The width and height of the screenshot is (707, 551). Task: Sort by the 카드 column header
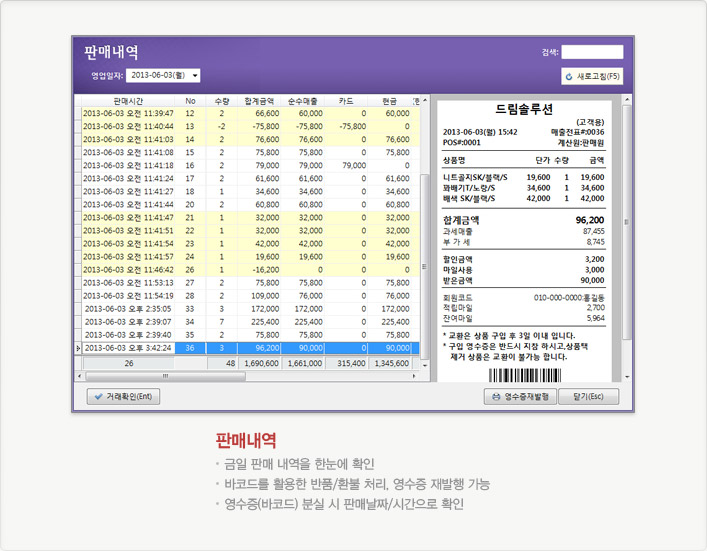pos(346,101)
